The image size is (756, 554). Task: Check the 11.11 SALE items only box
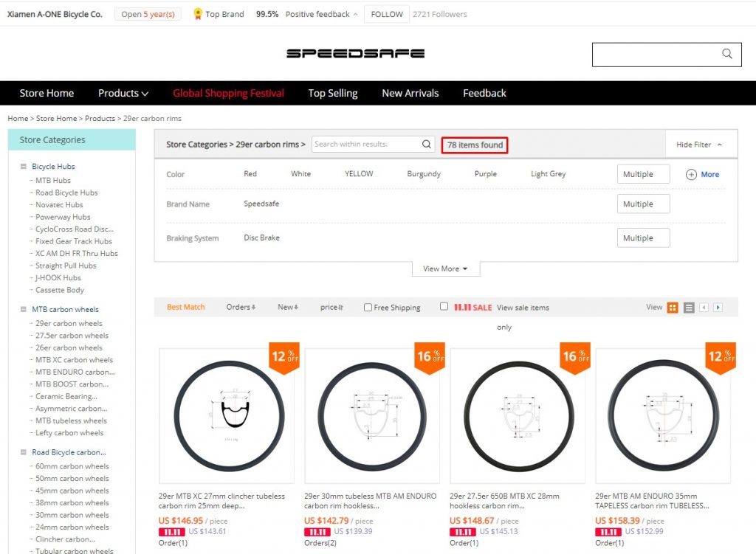444,306
